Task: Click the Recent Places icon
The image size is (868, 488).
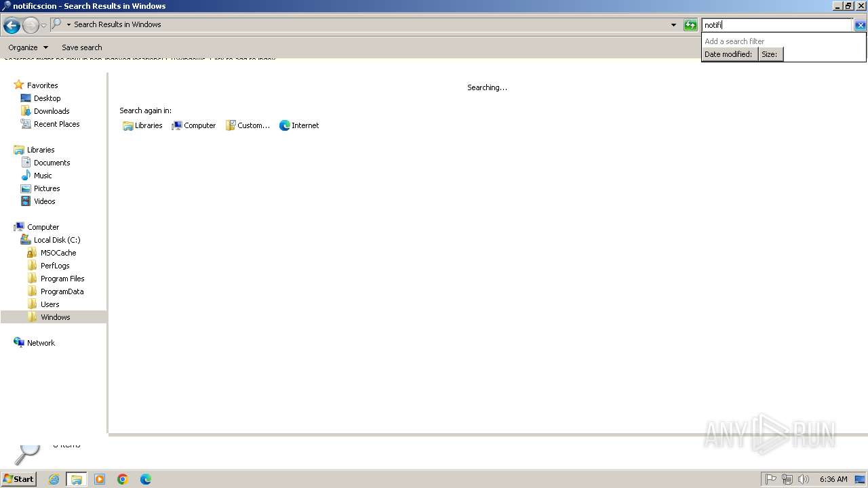Action: [x=26, y=124]
